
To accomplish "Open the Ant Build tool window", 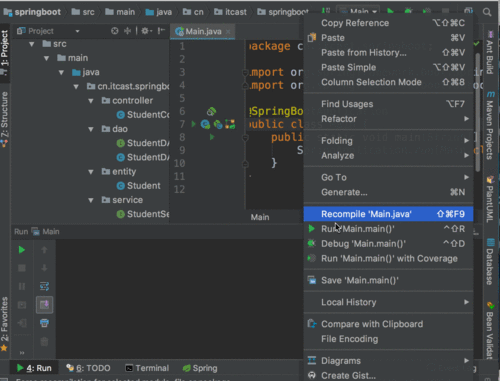I will click(x=490, y=52).
